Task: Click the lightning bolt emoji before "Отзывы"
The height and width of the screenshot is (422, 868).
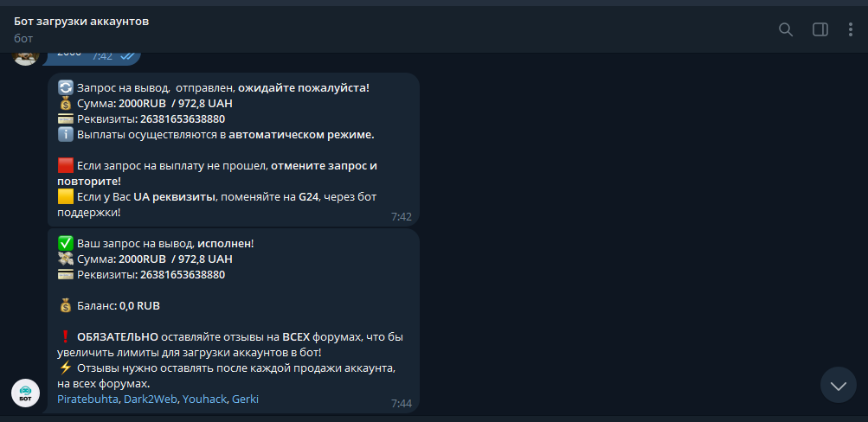Action: click(x=66, y=368)
